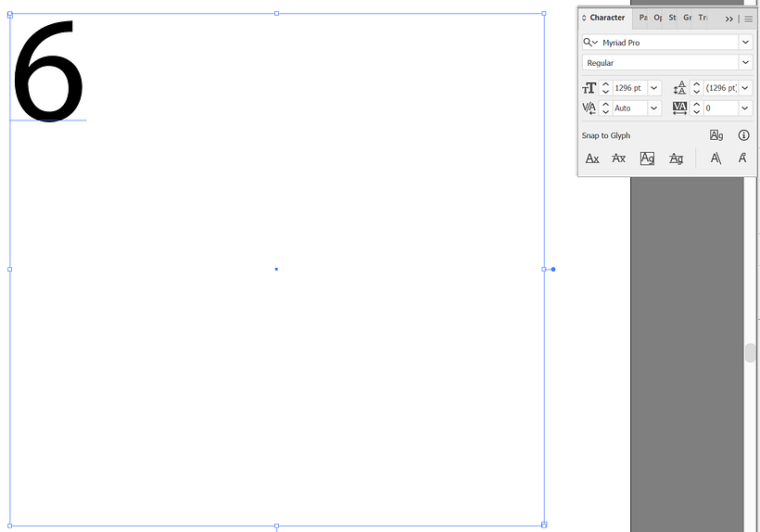This screenshot has height=532, width=760.
Task: Expand the Myriad Pro font family dropdown
Action: [745, 43]
